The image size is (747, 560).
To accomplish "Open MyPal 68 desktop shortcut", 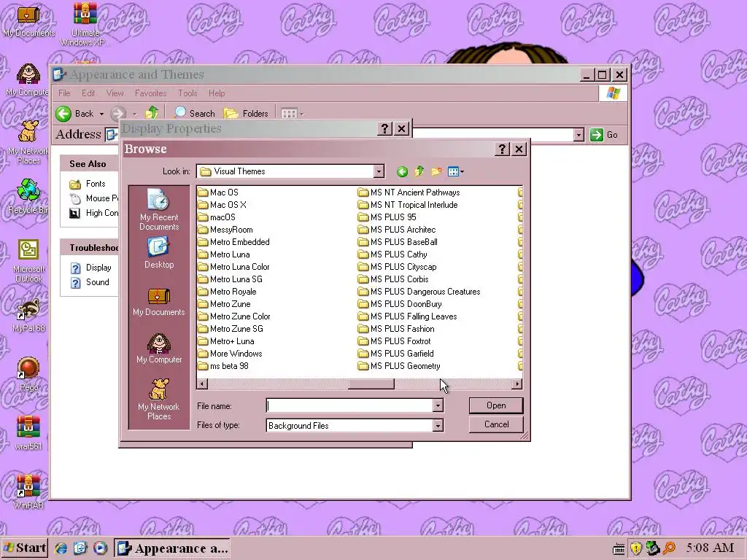I will [x=28, y=316].
